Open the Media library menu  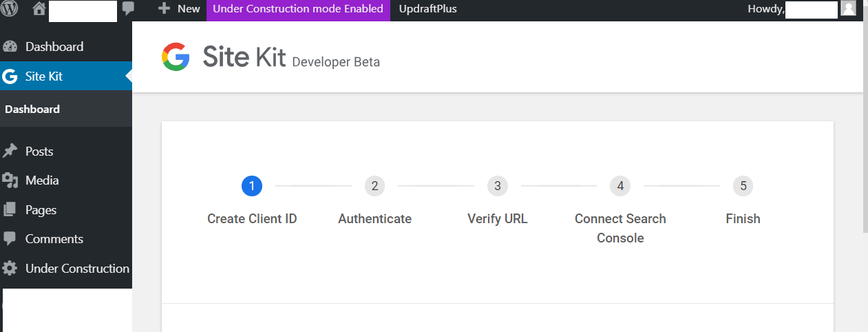pyautogui.click(x=41, y=180)
